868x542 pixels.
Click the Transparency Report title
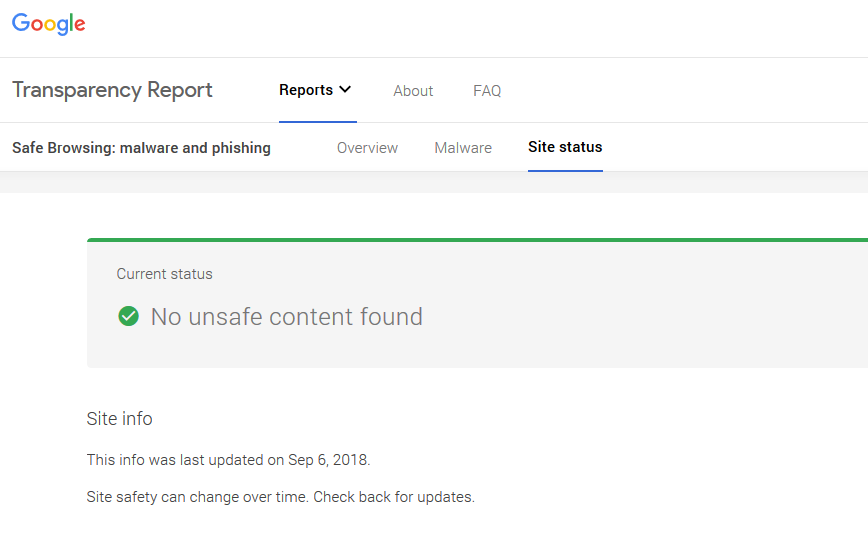click(112, 90)
